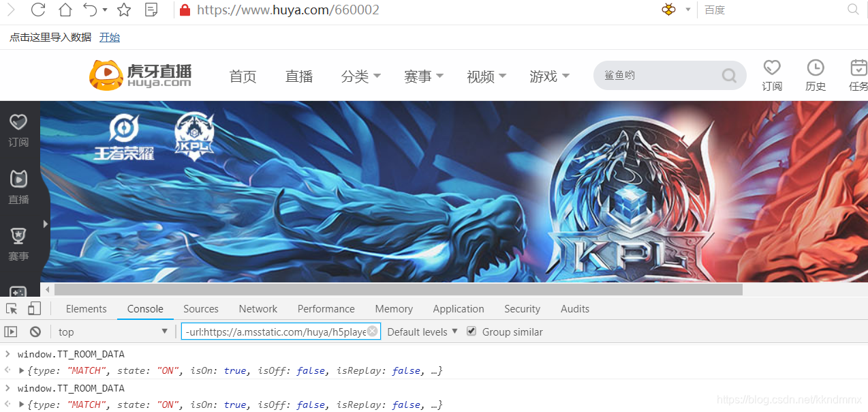Click the 王者荣耀 logo on banner
This screenshot has width=868, height=412.
(125, 137)
